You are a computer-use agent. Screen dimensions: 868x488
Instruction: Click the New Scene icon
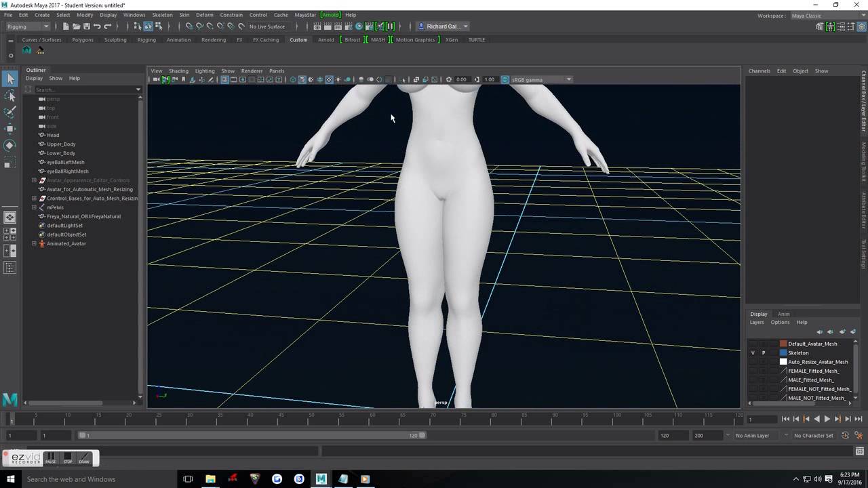coord(66,26)
